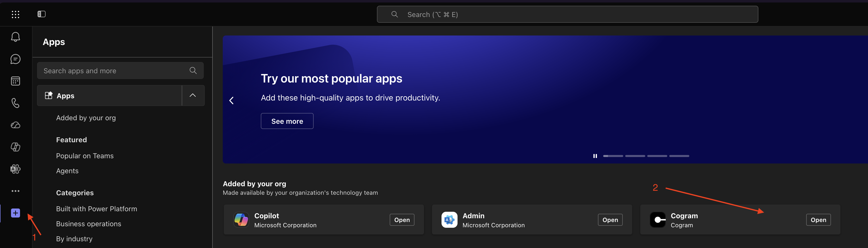Open Built with Power Platform category
The height and width of the screenshot is (248, 868).
point(97,209)
